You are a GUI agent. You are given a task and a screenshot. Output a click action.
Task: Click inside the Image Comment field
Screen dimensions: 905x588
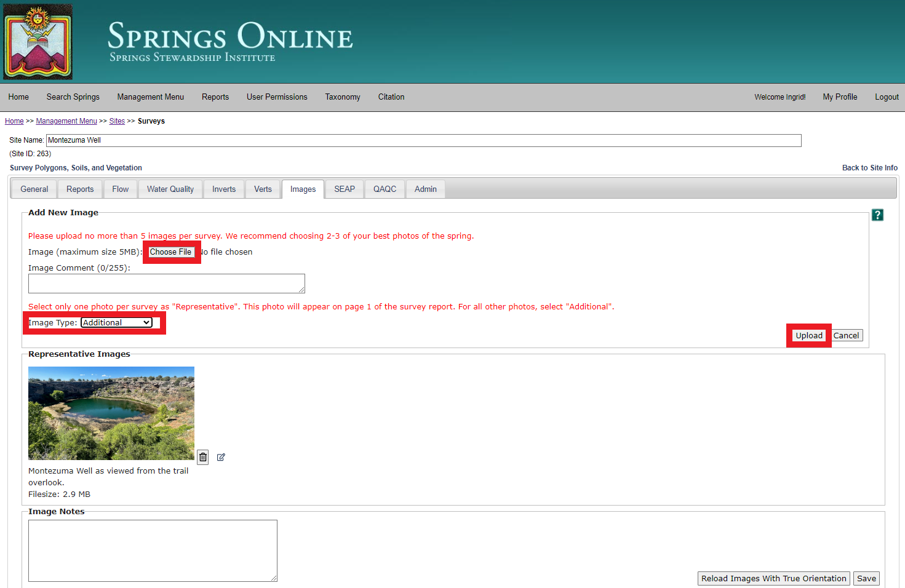pos(166,283)
